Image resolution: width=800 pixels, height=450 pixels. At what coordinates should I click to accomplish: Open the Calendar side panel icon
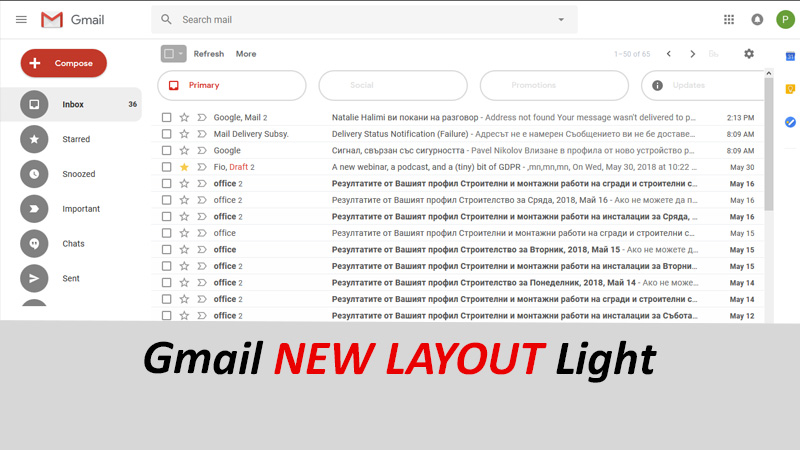[x=790, y=57]
